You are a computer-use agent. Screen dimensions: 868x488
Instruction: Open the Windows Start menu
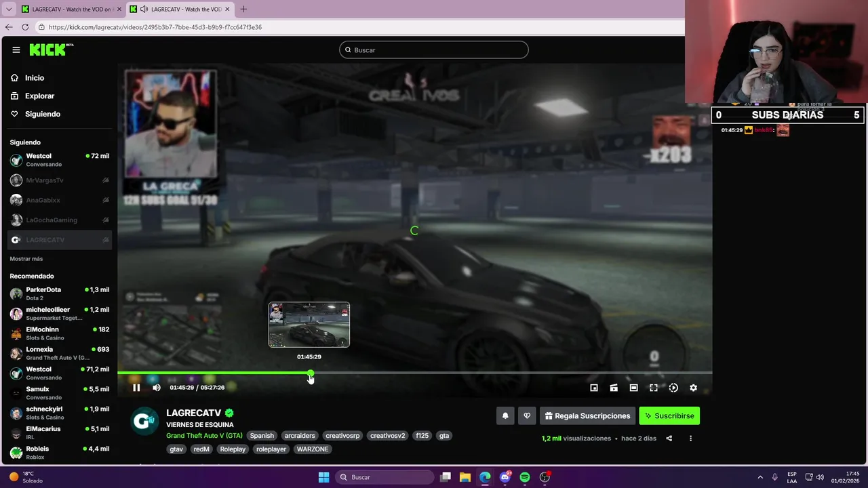[323, 477]
